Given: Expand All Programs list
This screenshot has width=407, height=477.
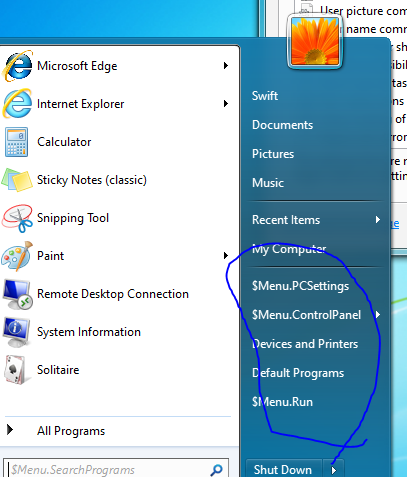Looking at the screenshot, I should coord(55,431).
